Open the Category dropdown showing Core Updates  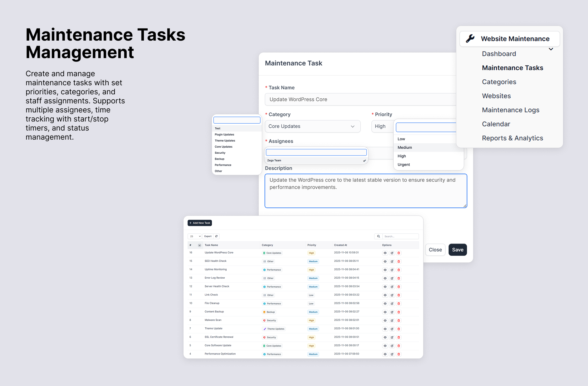(x=312, y=126)
